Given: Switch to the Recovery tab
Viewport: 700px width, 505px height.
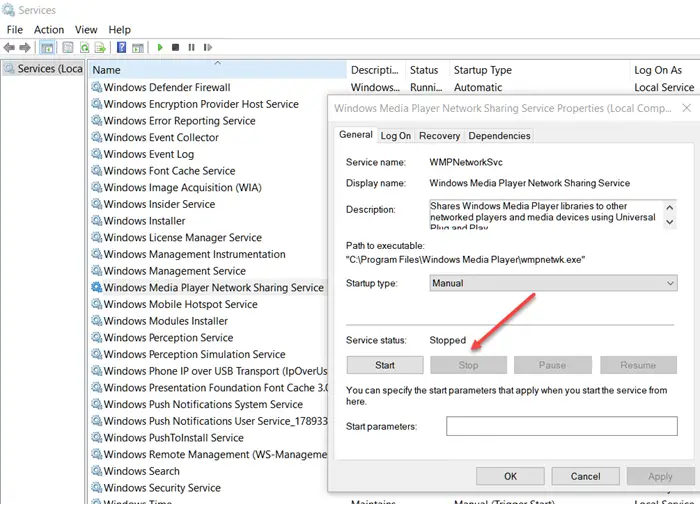Looking at the screenshot, I should pyautogui.click(x=439, y=136).
